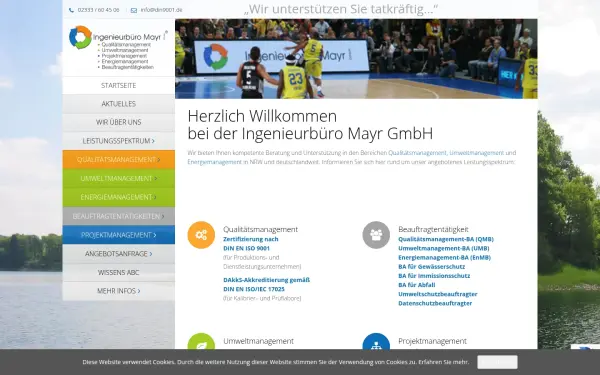The height and width of the screenshot is (375, 600).
Task: Click the blue Projektmanagement org-chart icon
Action: point(376,341)
